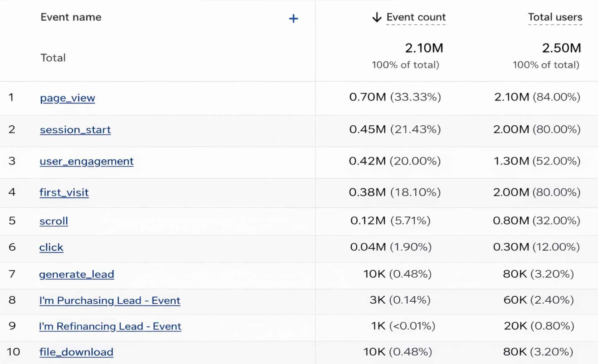Select the generate_lead event
Viewport: 598px width, 364px height.
click(x=77, y=274)
